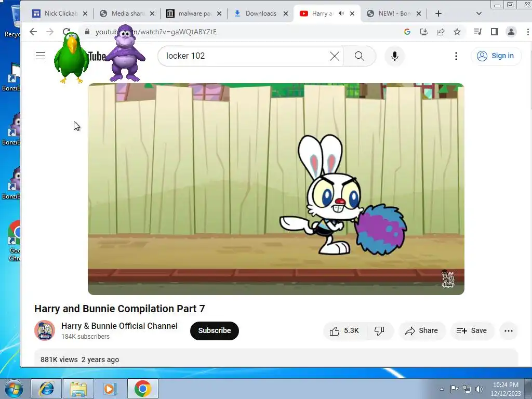This screenshot has height=399, width=532.
Task: Open Windows Explorer from taskbar
Action: (x=78, y=389)
